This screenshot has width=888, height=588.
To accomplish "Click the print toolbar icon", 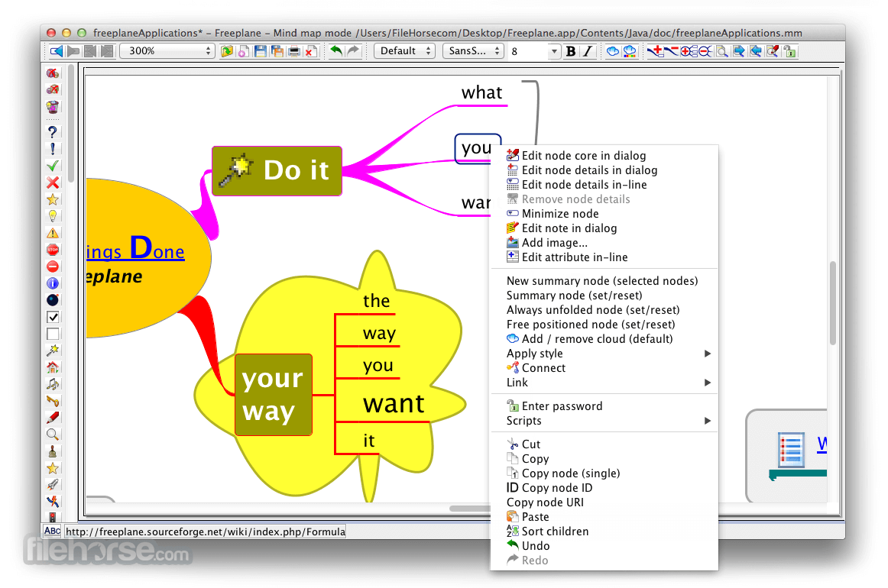I will coord(293,51).
